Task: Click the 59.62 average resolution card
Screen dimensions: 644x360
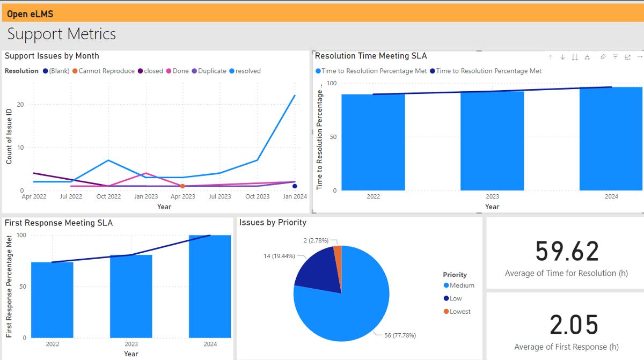Action: pyautogui.click(x=566, y=252)
